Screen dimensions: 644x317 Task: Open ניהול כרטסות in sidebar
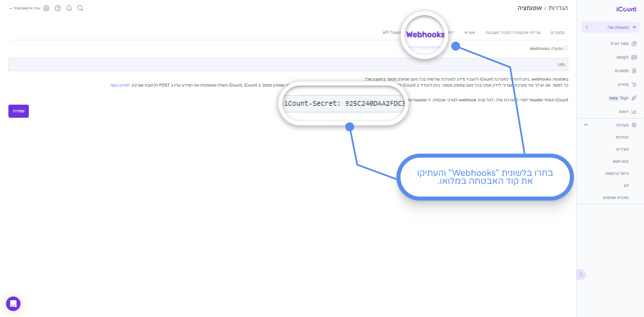coord(617,173)
